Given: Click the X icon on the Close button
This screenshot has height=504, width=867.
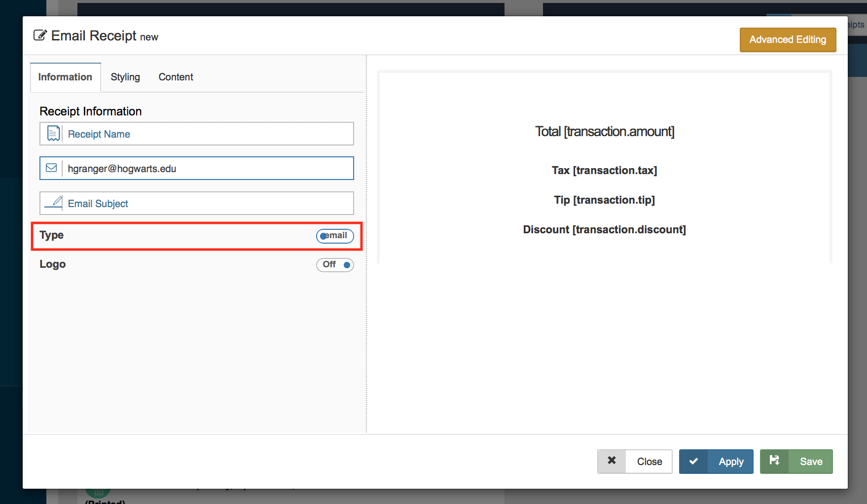Looking at the screenshot, I should 612,461.
